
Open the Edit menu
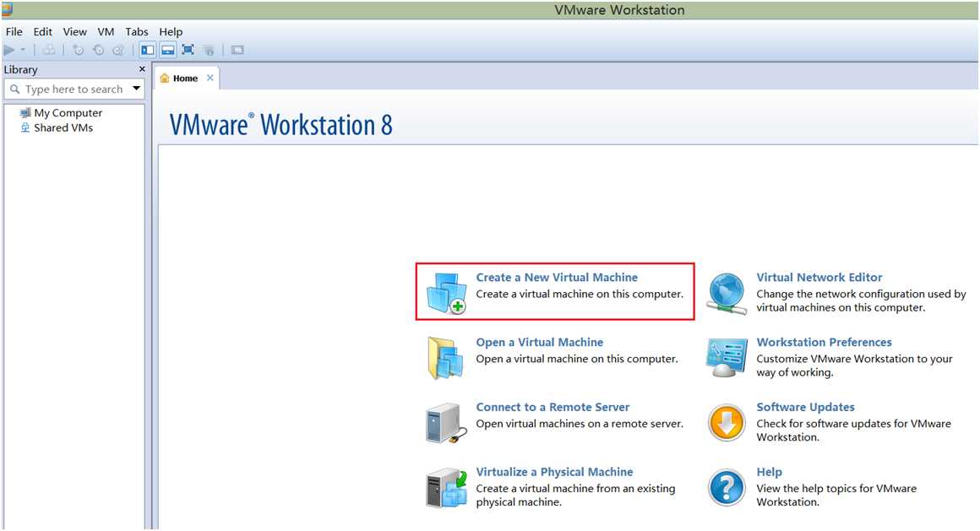coord(42,32)
